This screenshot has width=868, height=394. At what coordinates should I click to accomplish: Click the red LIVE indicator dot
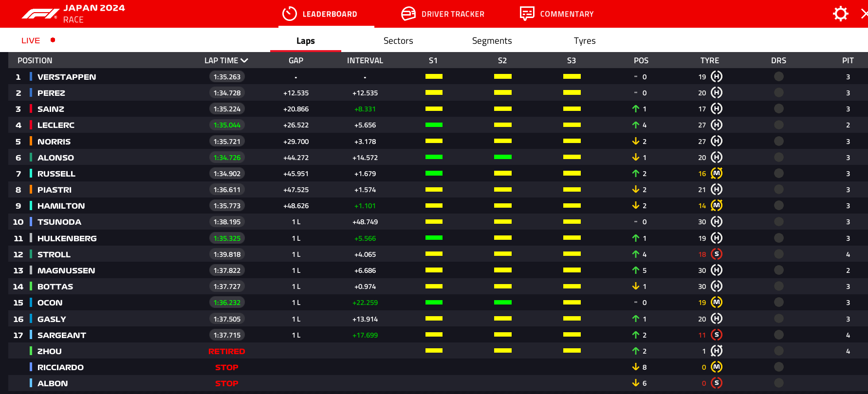tap(53, 40)
